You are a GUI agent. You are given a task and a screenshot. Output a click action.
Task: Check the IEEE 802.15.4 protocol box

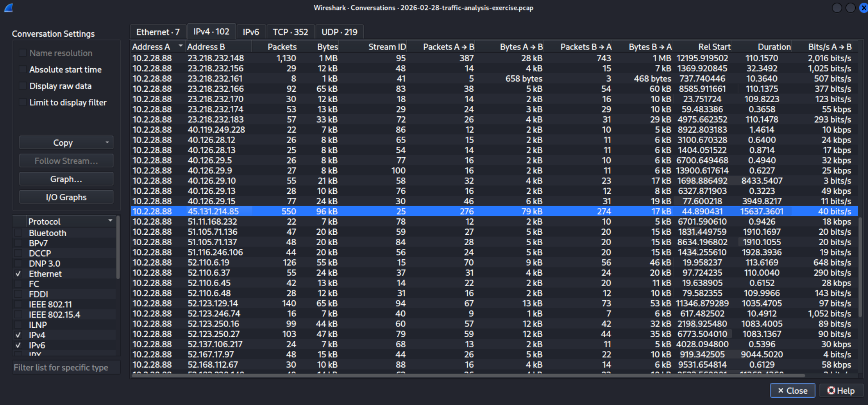click(x=18, y=315)
